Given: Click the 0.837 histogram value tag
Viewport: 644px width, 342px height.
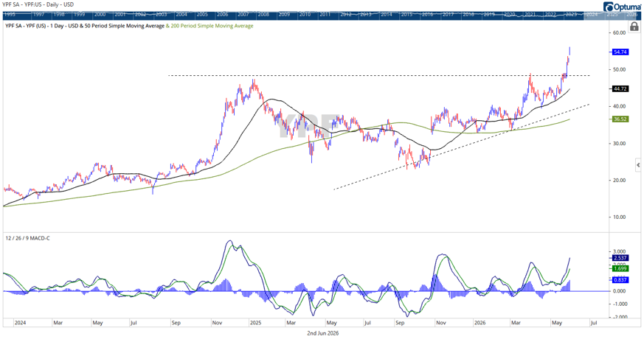Looking at the screenshot, I should pyautogui.click(x=620, y=279).
